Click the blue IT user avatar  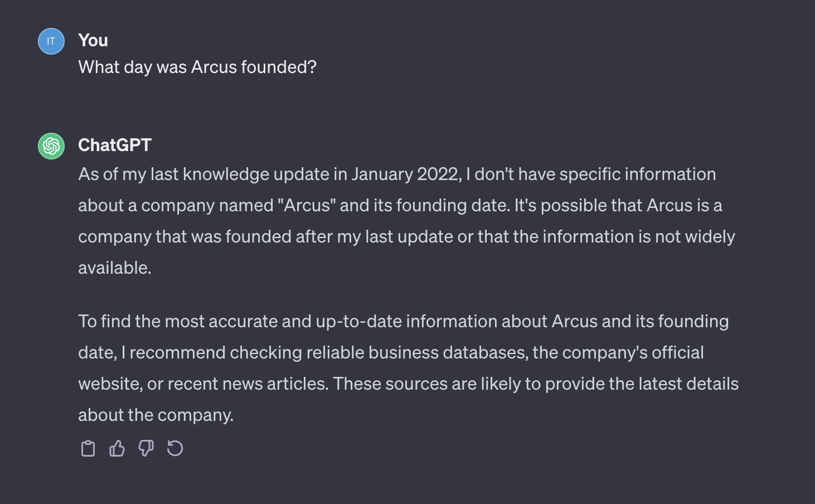51,41
